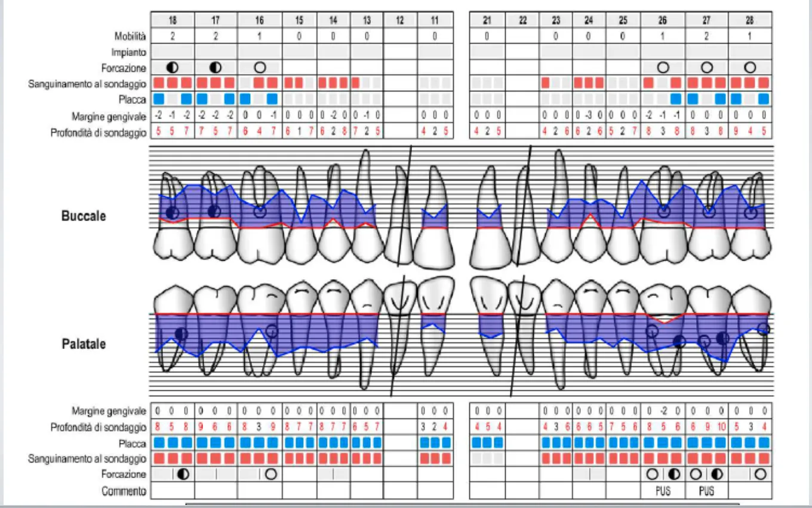812x508 pixels.
Task: Select the tooth 15 header cell
Action: coord(299,20)
